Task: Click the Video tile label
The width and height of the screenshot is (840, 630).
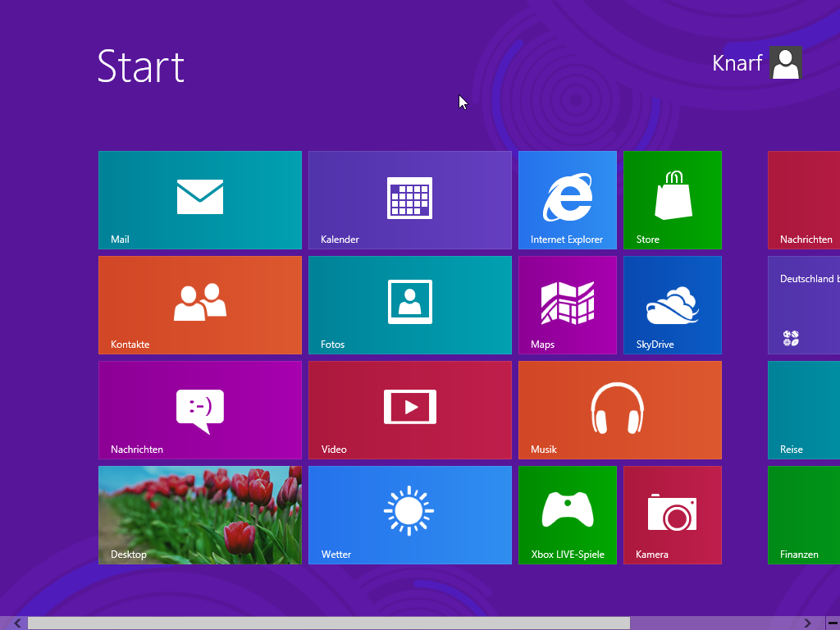Action: pos(334,450)
